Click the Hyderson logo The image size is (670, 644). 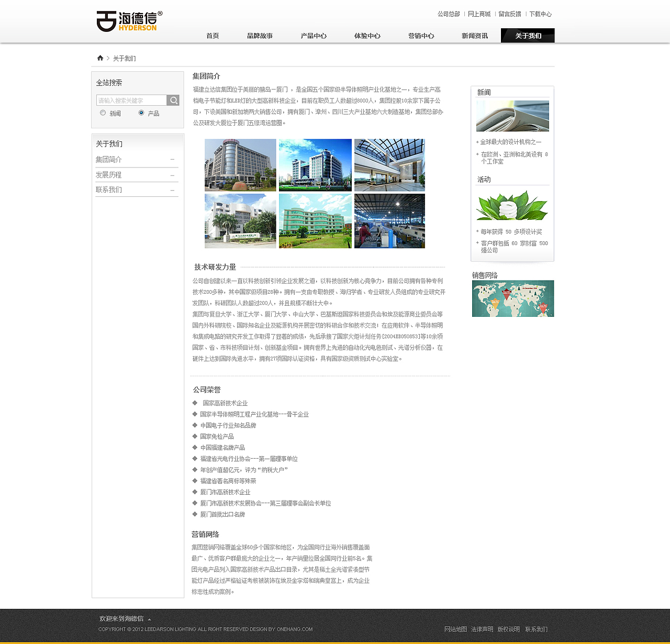(x=129, y=21)
